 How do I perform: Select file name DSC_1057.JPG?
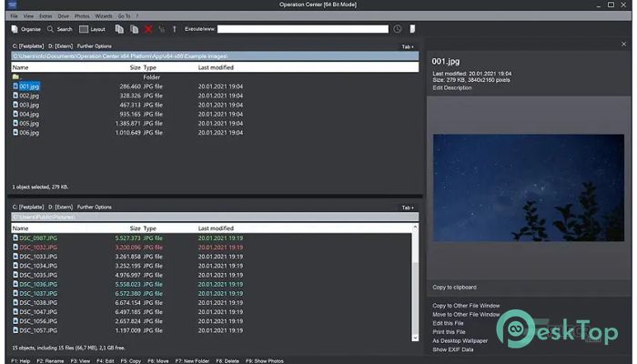click(38, 330)
